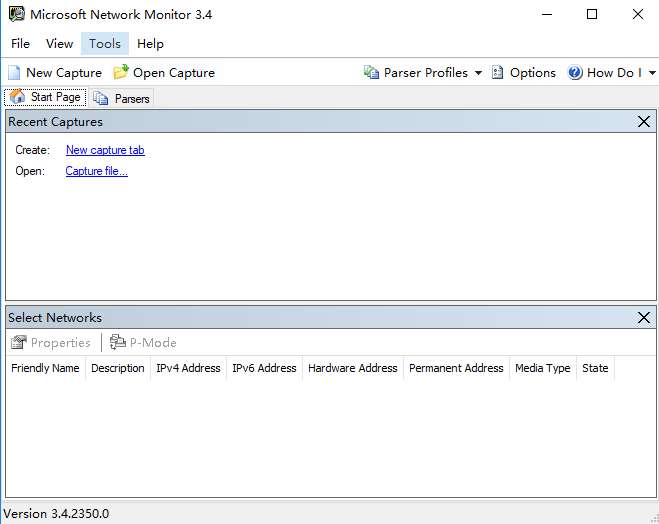Click the Parser Profiles icon
Screen dimensions: 659x524
click(371, 73)
